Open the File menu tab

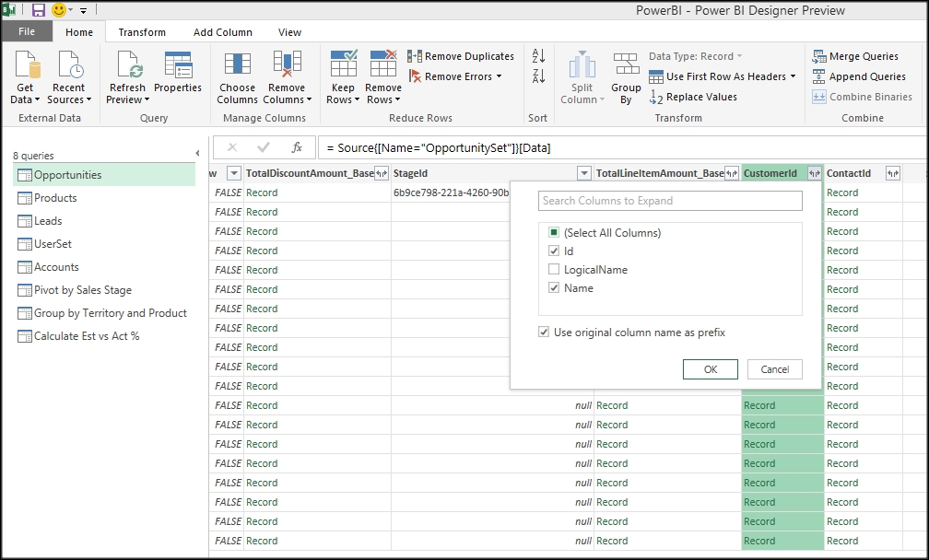coord(27,32)
